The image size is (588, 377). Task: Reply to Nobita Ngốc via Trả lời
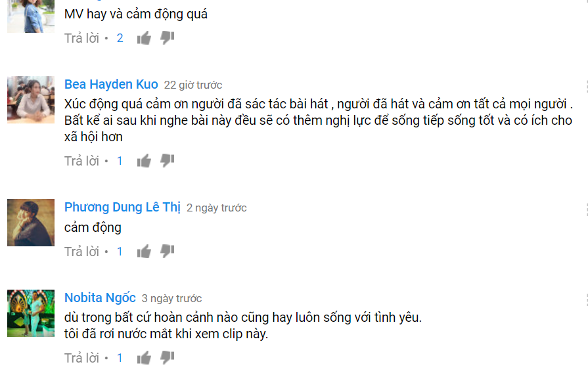(x=81, y=358)
